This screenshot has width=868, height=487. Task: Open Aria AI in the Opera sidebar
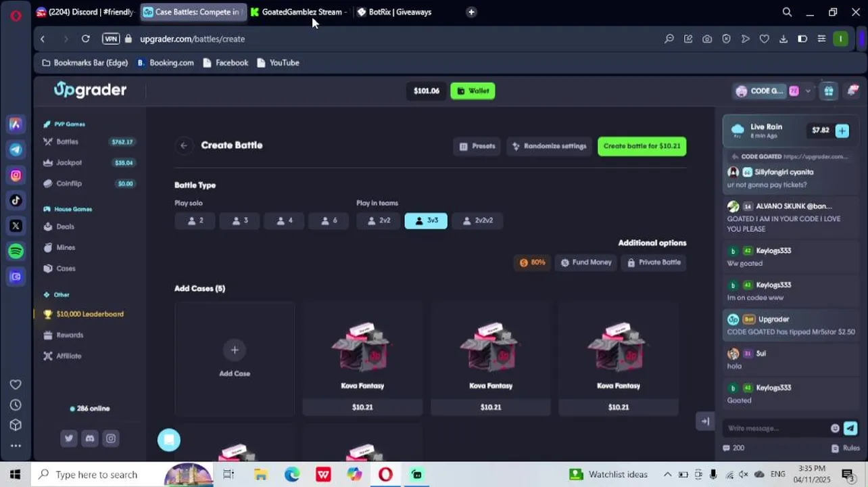click(x=16, y=124)
